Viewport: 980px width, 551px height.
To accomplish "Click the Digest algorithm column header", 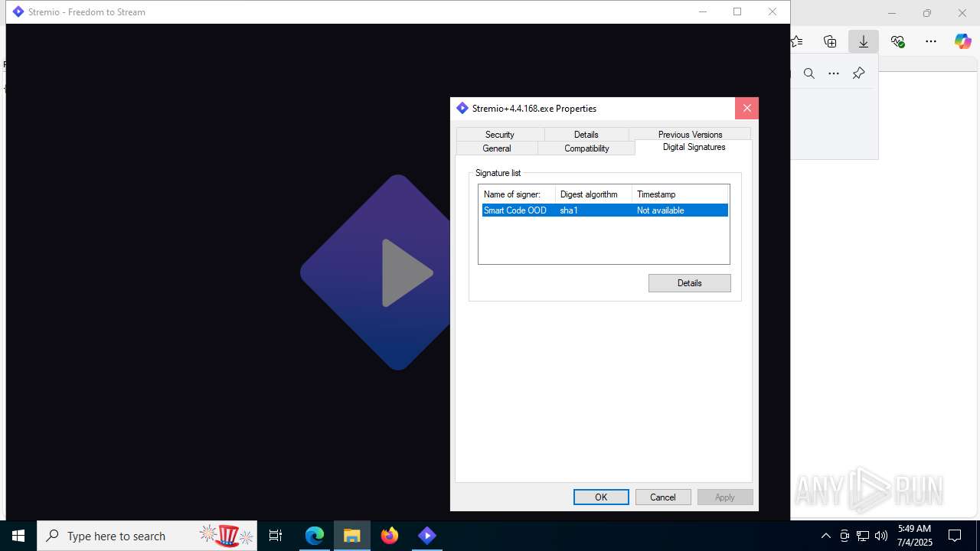I will [593, 194].
